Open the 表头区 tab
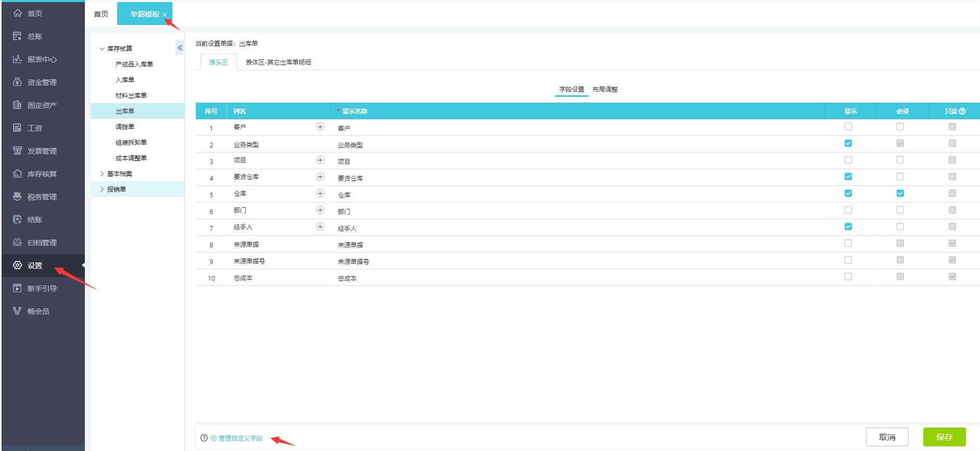 coord(219,62)
